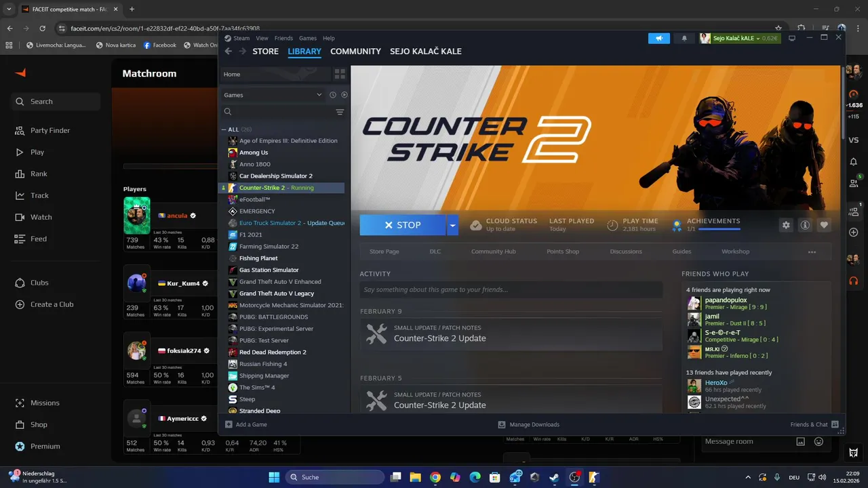Select Among Us in game list
The height and width of the screenshot is (488, 868).
[254, 152]
